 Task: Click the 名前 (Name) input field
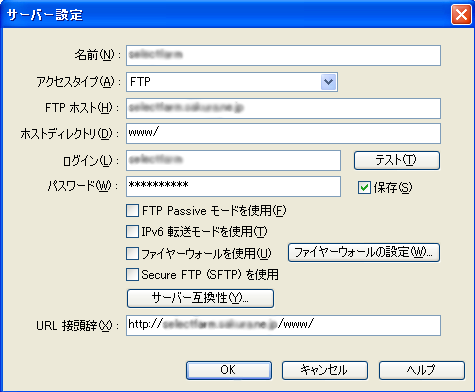(283, 55)
